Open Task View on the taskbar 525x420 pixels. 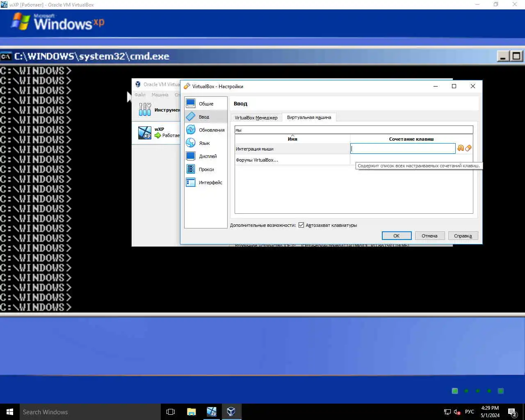tap(171, 412)
